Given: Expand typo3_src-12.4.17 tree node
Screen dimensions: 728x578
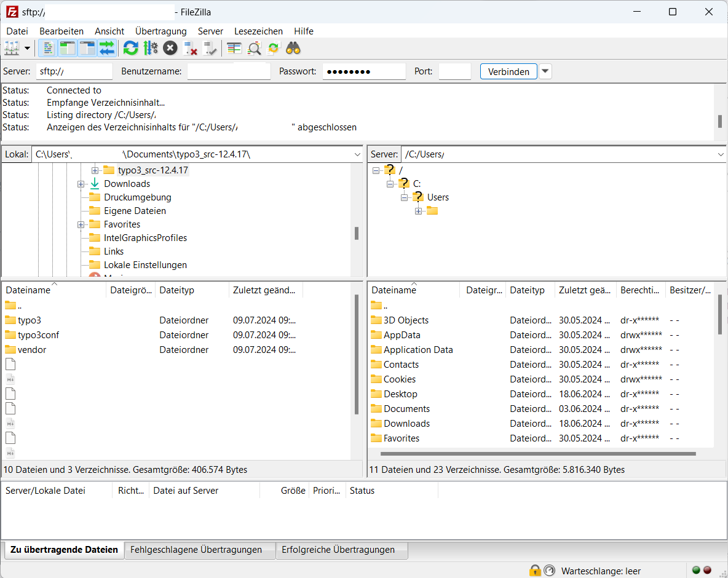Looking at the screenshot, I should pos(95,170).
